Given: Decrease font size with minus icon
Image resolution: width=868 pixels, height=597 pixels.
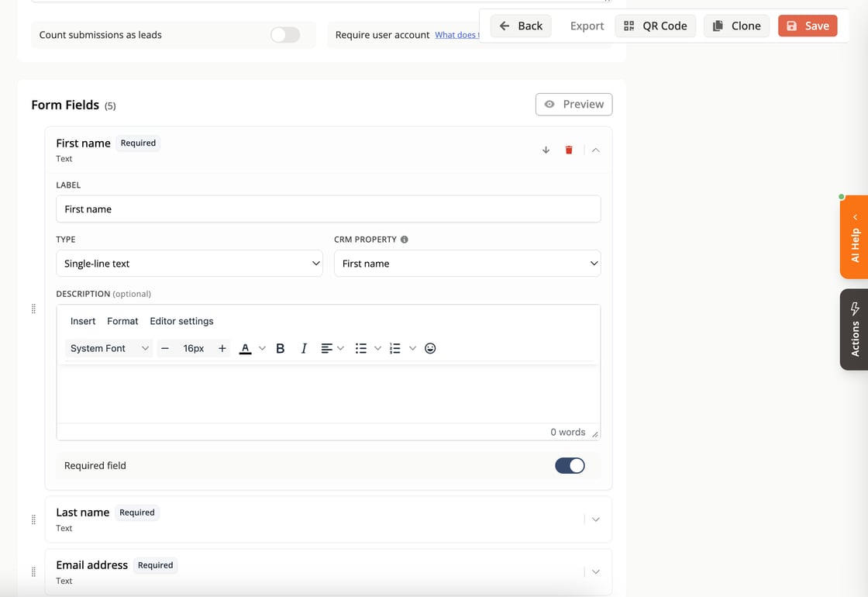Looking at the screenshot, I should 165,348.
